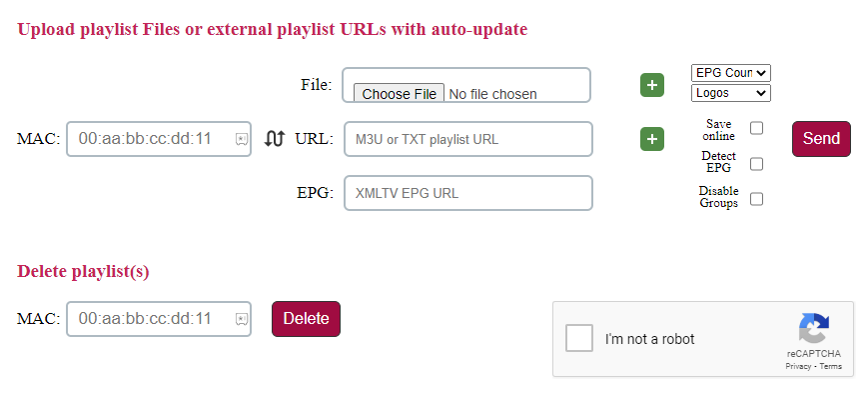Click the contact icon in delete MAC field
Image resolution: width=868 pixels, height=417 pixels.
[242, 319]
